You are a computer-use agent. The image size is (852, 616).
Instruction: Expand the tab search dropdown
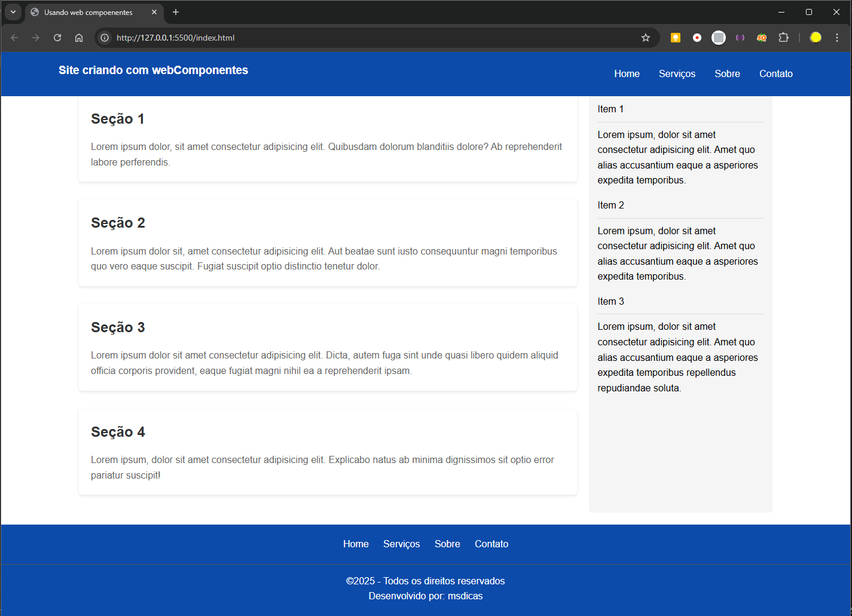click(13, 12)
